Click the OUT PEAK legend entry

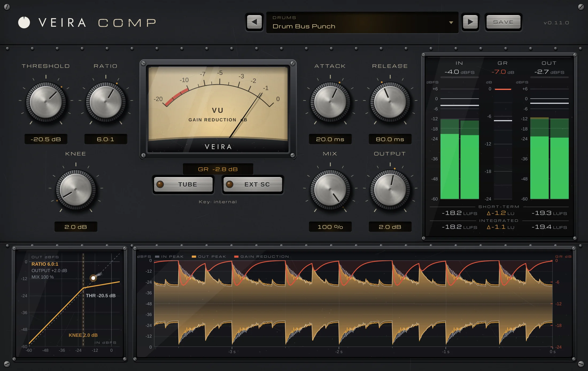coord(209,257)
